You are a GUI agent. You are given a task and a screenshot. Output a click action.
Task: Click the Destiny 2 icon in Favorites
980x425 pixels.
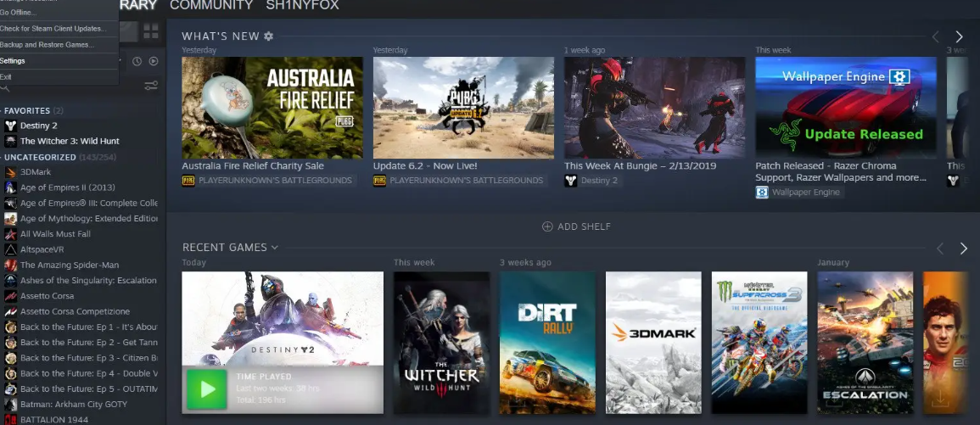11,126
